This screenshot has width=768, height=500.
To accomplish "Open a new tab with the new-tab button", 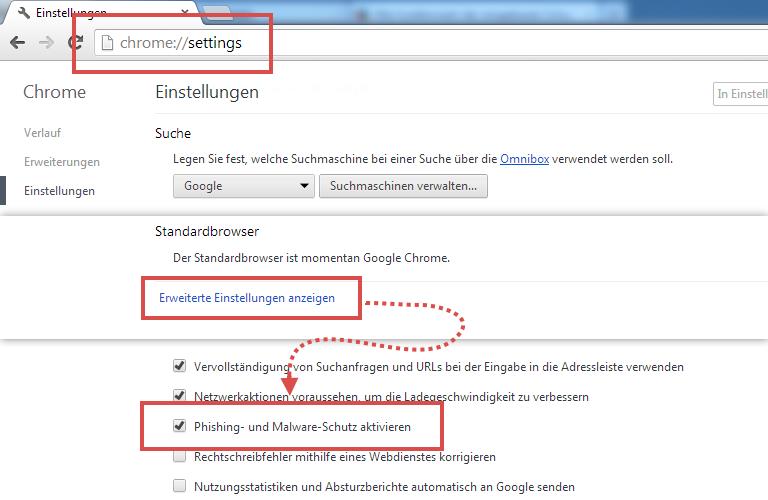I will [x=217, y=13].
